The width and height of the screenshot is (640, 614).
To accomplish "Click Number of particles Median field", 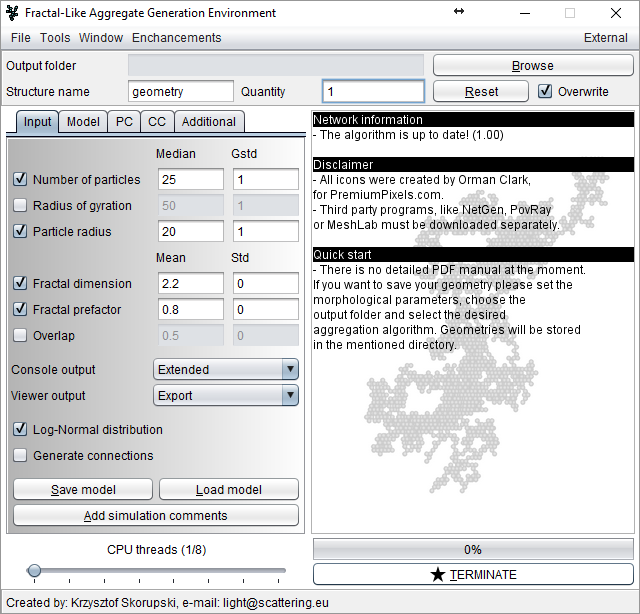I will (191, 179).
